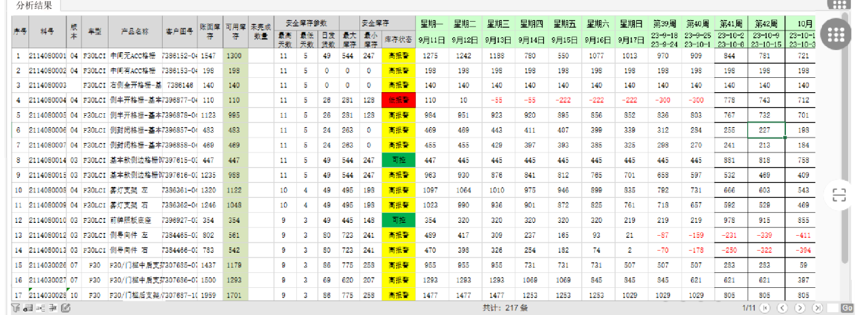Jump to last page of results
Image resolution: width=868 pixels, height=315 pixels.
click(x=817, y=308)
